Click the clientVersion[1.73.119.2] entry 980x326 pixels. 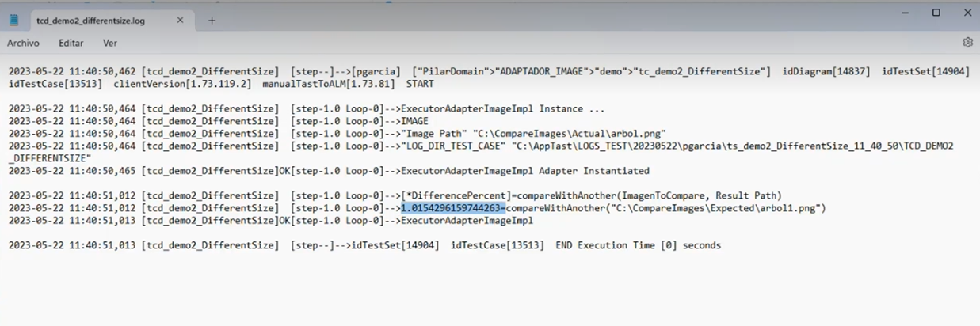(182, 84)
